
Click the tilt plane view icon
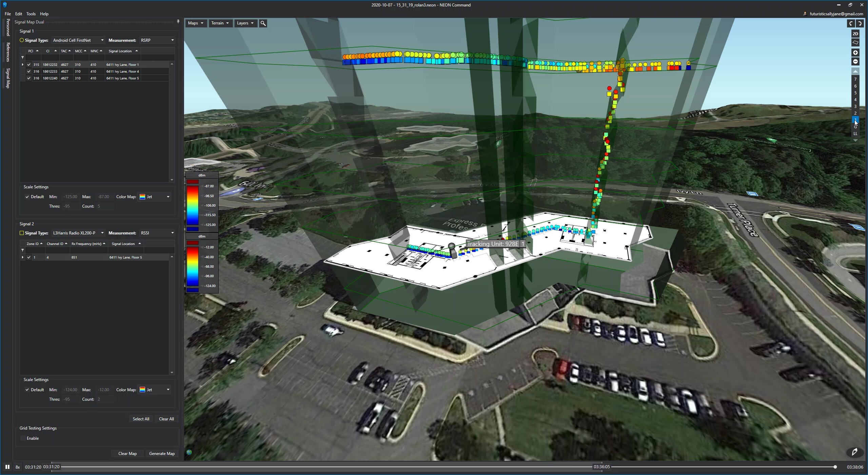click(x=855, y=42)
